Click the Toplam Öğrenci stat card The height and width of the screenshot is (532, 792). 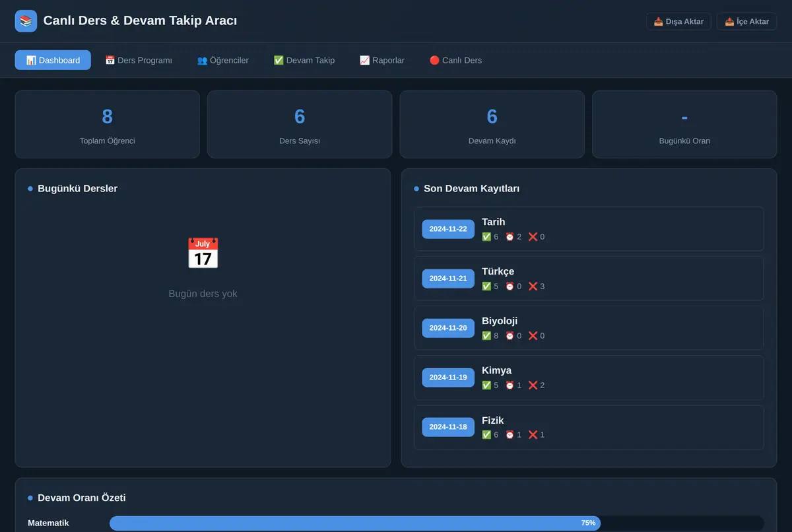pos(108,124)
